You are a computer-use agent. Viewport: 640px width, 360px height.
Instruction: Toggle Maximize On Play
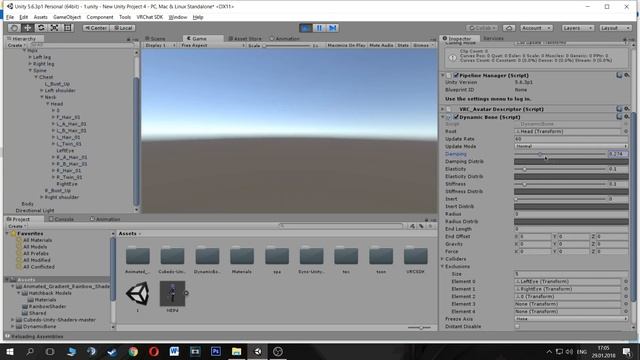[346, 45]
